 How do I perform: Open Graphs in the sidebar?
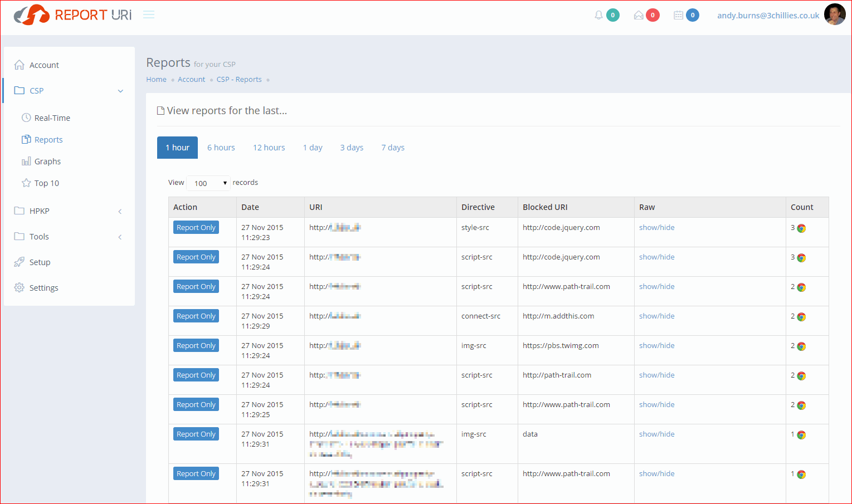47,162
